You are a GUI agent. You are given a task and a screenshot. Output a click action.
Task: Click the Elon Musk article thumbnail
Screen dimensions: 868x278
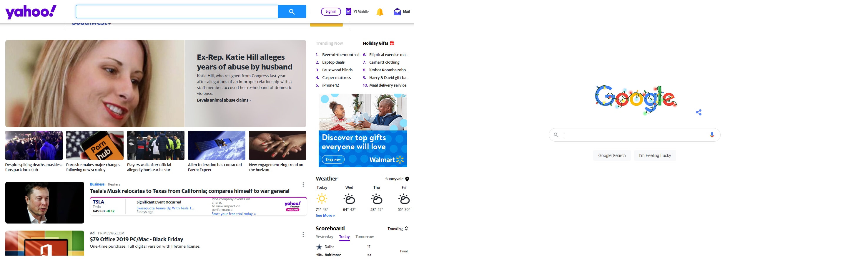click(x=45, y=203)
